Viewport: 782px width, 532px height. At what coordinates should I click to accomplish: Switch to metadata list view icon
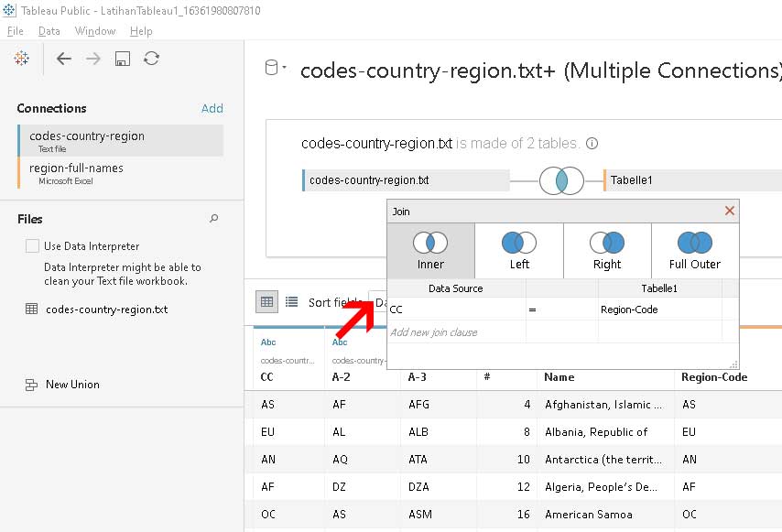point(292,301)
